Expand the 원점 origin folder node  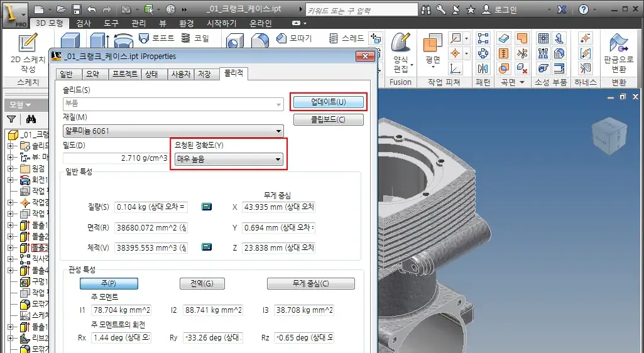[x=11, y=168]
